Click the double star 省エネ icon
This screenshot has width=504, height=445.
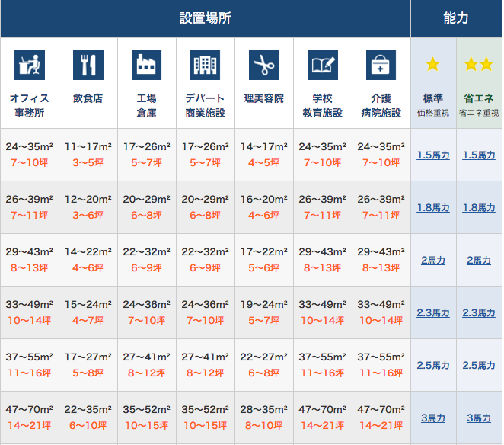pos(479,64)
